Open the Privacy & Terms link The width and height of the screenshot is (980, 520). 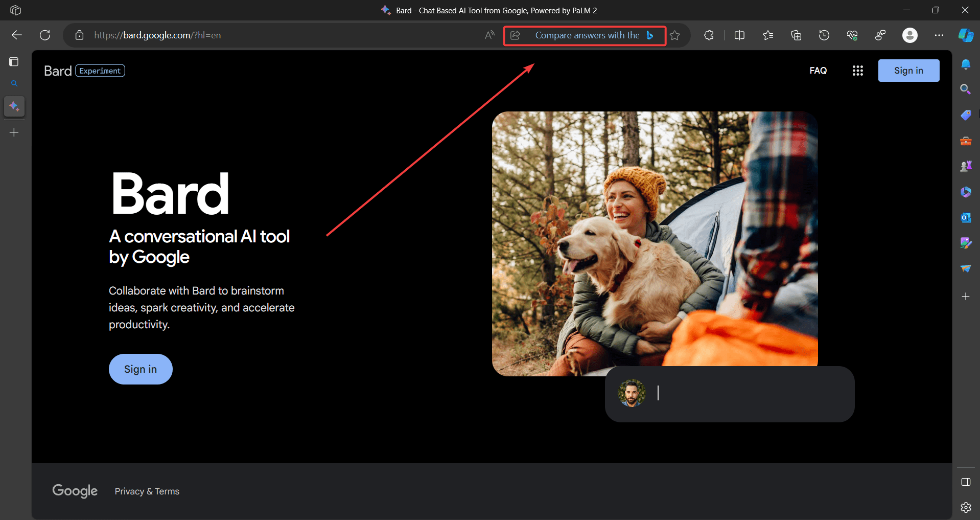147,491
